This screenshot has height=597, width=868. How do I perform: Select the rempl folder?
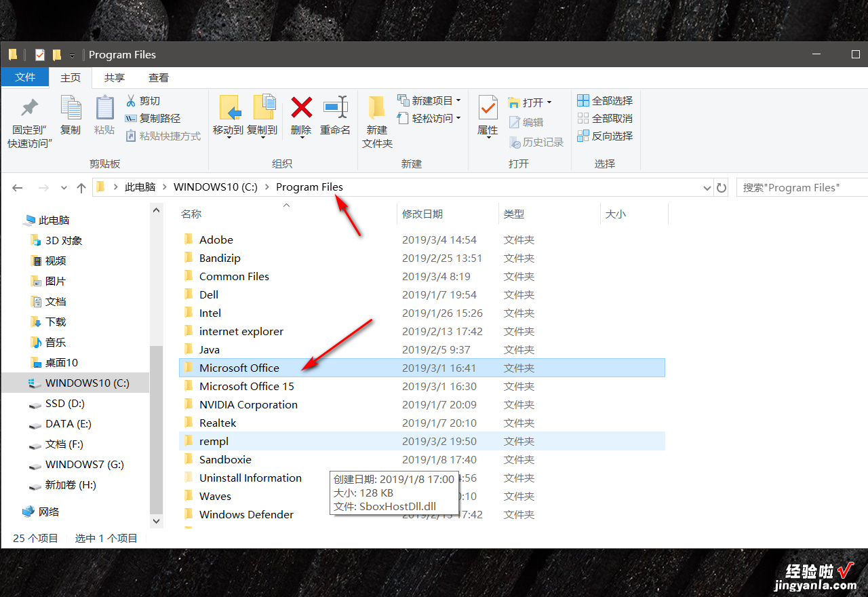click(422, 441)
